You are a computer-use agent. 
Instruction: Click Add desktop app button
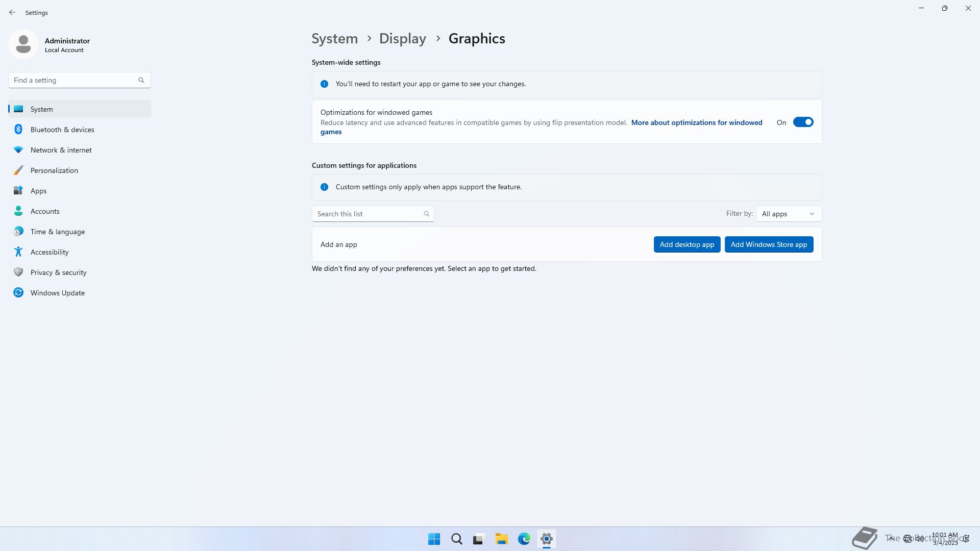(687, 244)
